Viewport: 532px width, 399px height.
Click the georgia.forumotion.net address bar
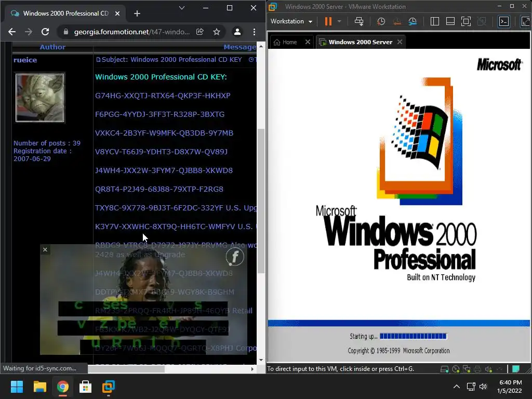[x=131, y=32]
